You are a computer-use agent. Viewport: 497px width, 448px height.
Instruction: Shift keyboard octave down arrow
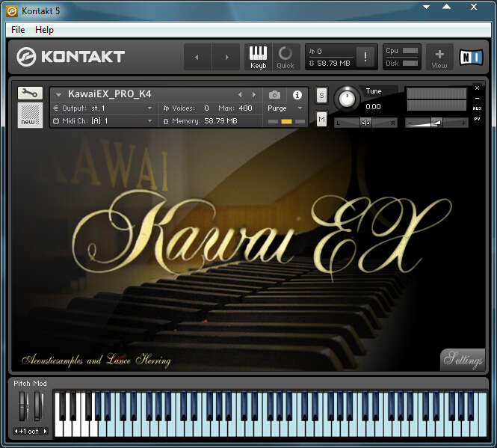point(16,432)
